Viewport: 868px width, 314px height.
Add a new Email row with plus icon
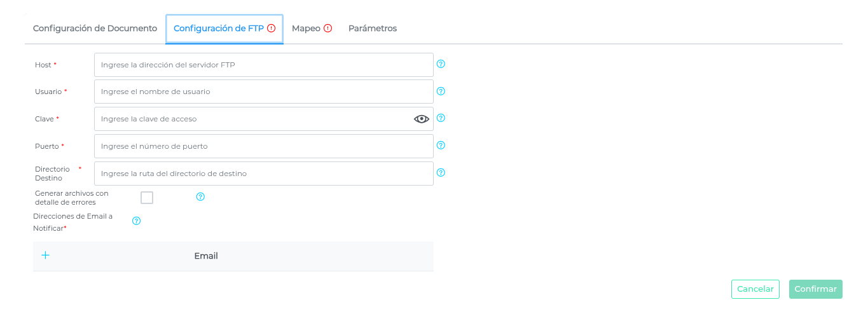pyautogui.click(x=46, y=256)
